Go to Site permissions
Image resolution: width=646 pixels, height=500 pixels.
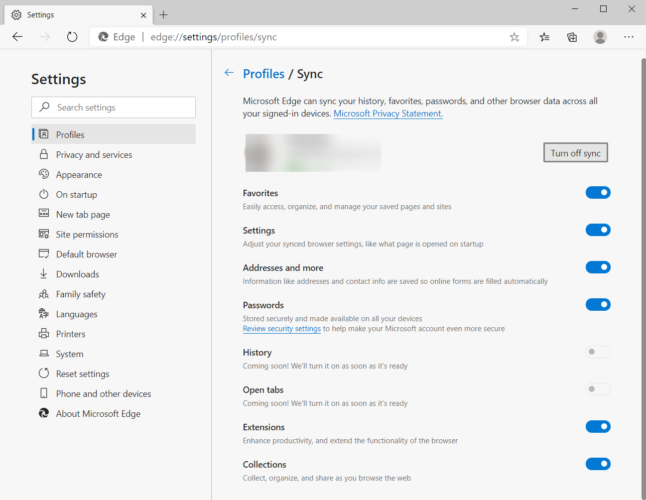114,234
